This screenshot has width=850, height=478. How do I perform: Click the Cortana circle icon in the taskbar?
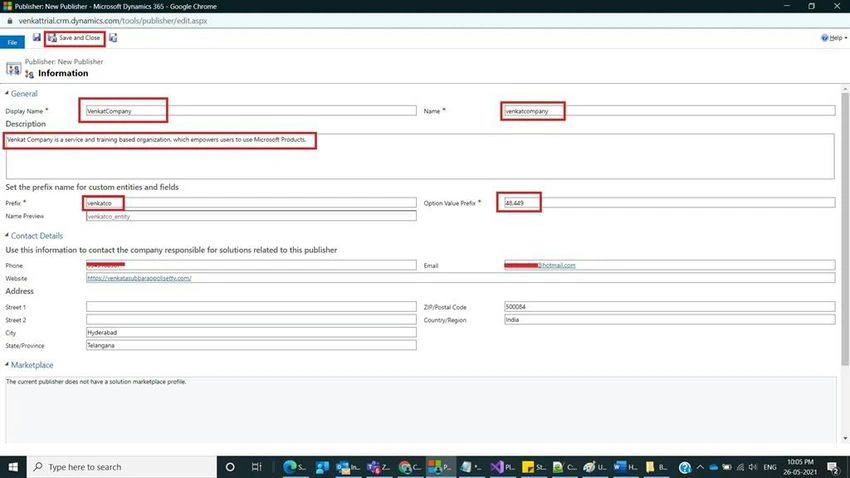(x=230, y=467)
